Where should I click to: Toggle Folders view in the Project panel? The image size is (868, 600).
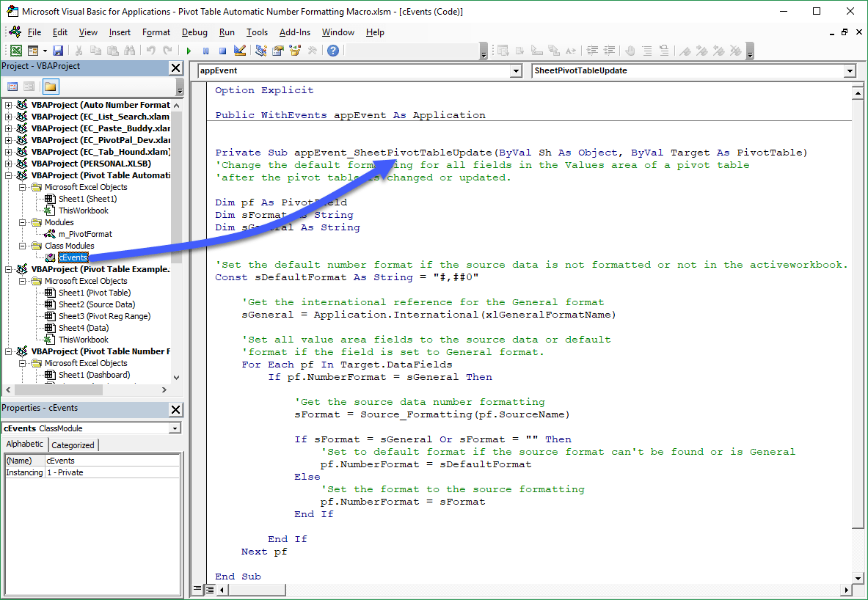[x=50, y=87]
